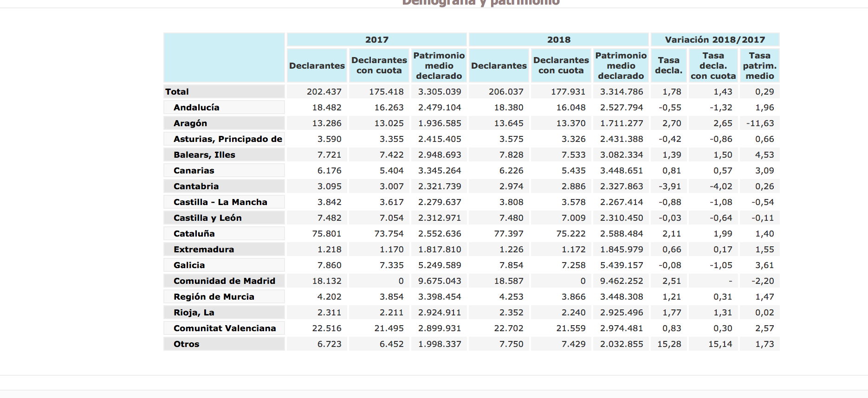Select the Balears, Illes row label
The height and width of the screenshot is (398, 868).
point(204,155)
